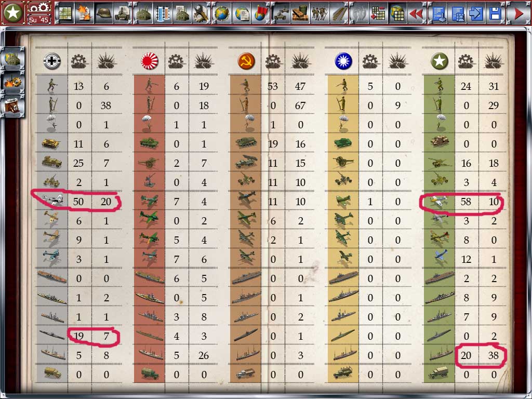Image resolution: width=532 pixels, height=399 pixels.
Task: Select the explosion gear losses sidebar tab
Action: coord(12,82)
